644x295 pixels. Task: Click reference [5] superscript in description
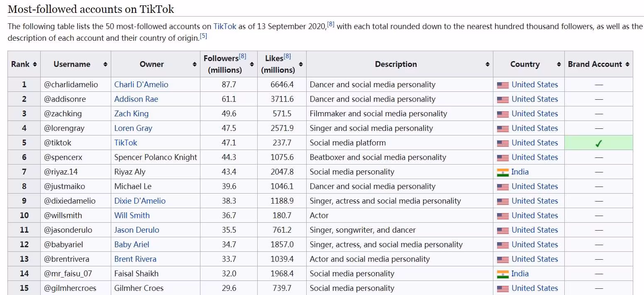pyautogui.click(x=203, y=36)
